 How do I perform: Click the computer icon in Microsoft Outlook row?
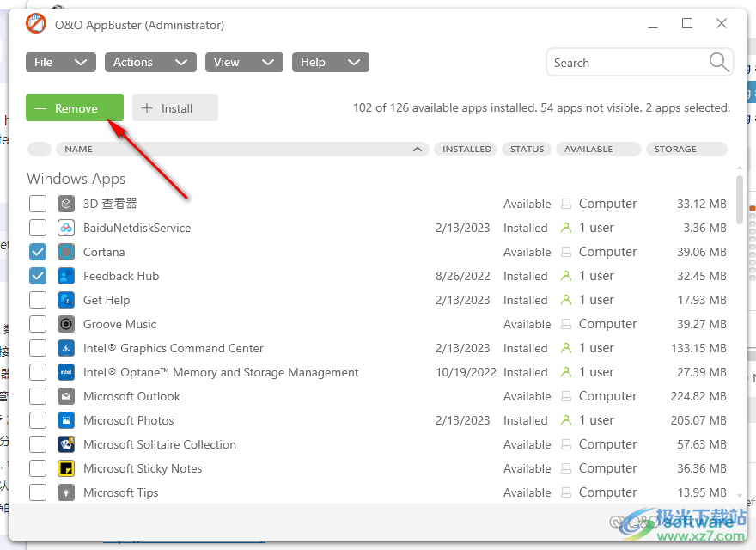tap(566, 396)
